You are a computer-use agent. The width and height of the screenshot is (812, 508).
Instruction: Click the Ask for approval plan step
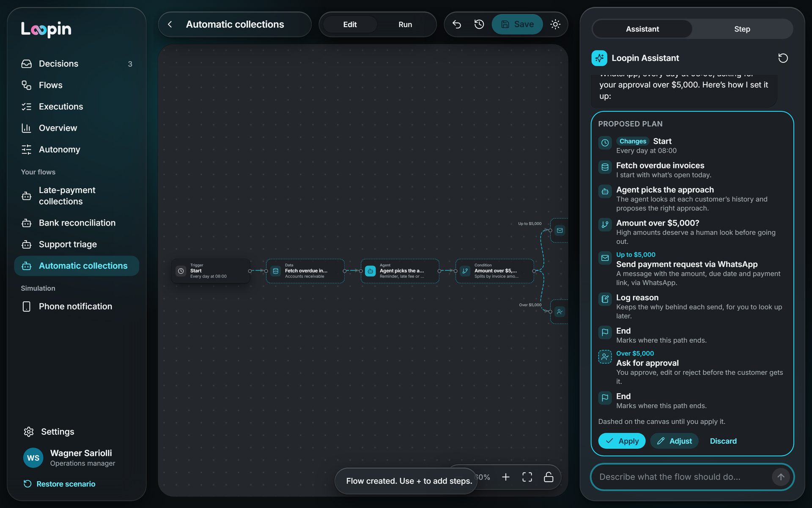692,367
